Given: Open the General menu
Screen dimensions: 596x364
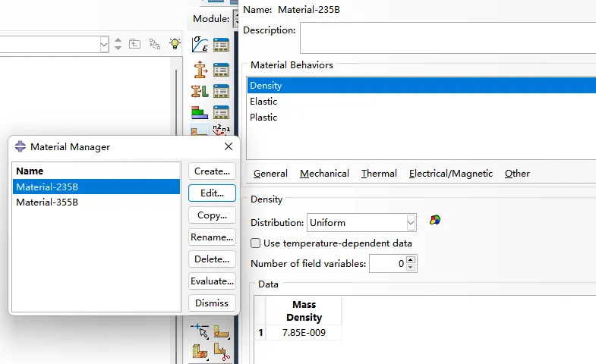Looking at the screenshot, I should click(x=270, y=174).
